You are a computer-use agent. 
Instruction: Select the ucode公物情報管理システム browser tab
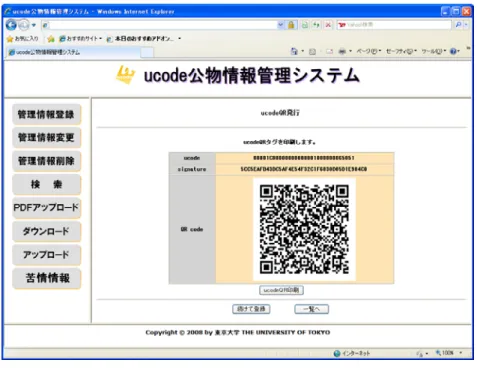pyautogui.click(x=73, y=52)
